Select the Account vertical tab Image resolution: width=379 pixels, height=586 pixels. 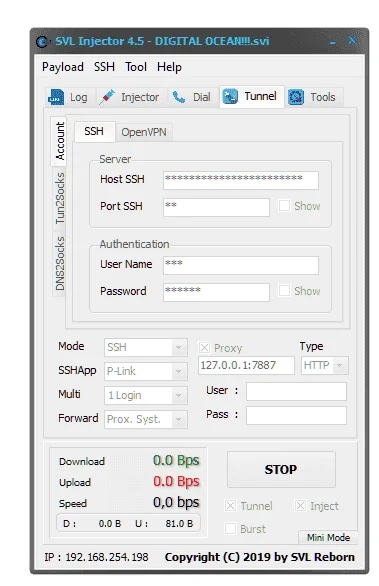click(x=59, y=141)
